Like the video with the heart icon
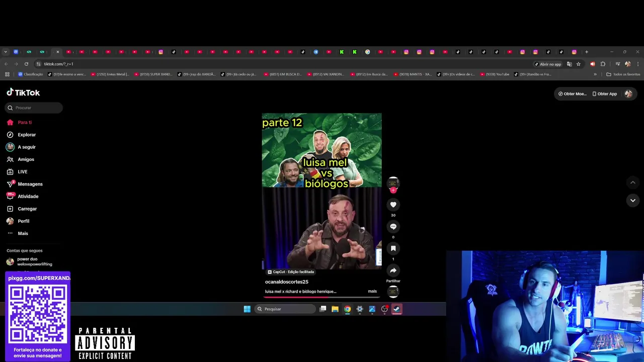The image size is (644, 362). click(x=393, y=205)
